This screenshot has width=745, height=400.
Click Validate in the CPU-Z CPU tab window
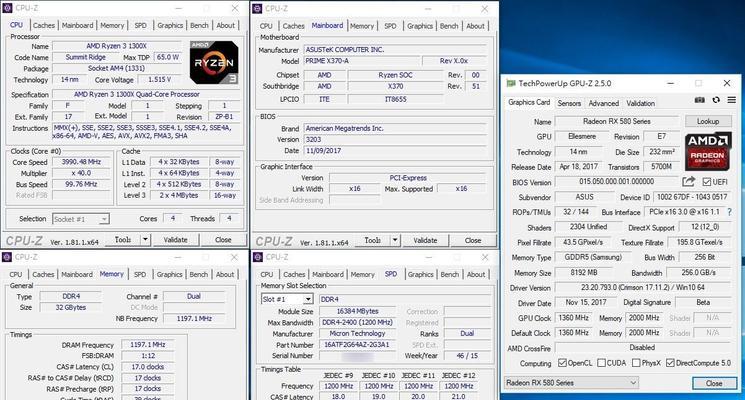click(x=175, y=240)
